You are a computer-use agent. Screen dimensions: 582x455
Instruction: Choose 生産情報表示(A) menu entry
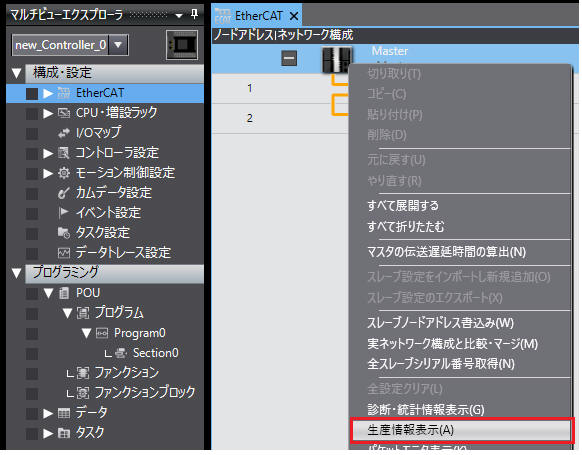461,430
